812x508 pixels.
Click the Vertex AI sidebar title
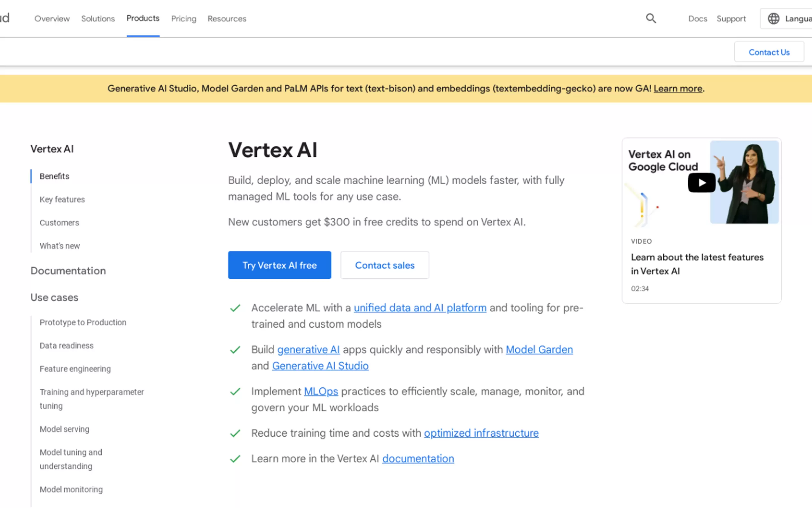pos(52,149)
